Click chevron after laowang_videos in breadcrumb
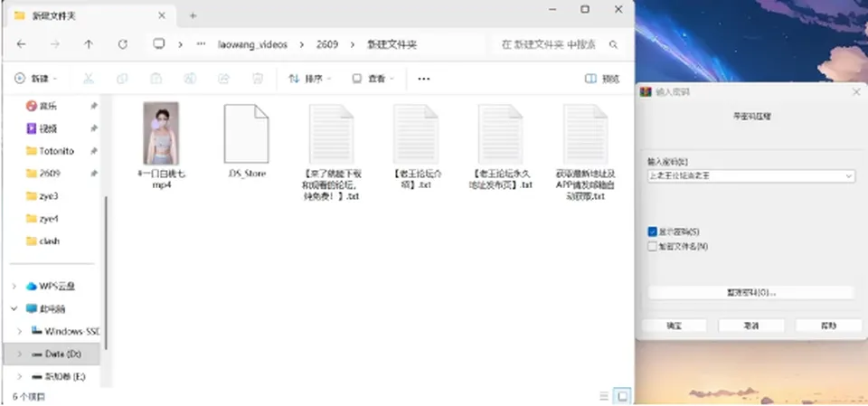Image resolution: width=868 pixels, height=406 pixels. click(x=302, y=45)
